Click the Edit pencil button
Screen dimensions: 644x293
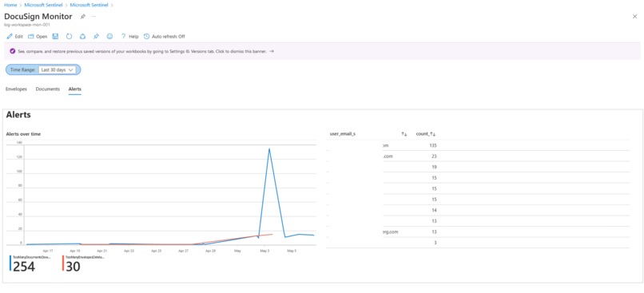pos(15,37)
